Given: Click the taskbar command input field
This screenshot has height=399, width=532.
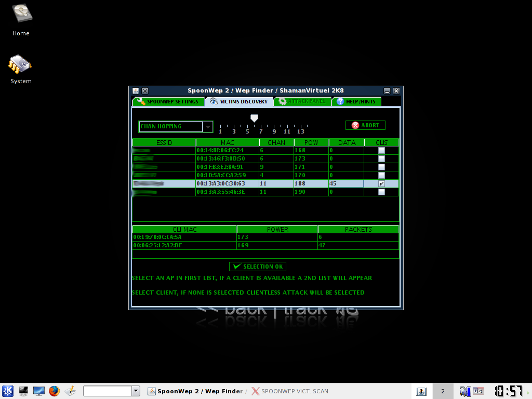Looking at the screenshot, I should click(x=108, y=391).
